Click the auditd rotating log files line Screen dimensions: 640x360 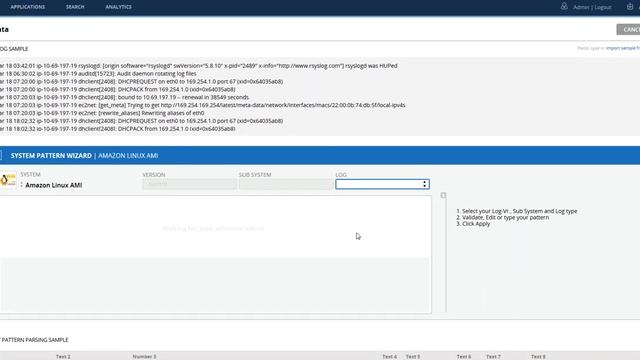98,73
